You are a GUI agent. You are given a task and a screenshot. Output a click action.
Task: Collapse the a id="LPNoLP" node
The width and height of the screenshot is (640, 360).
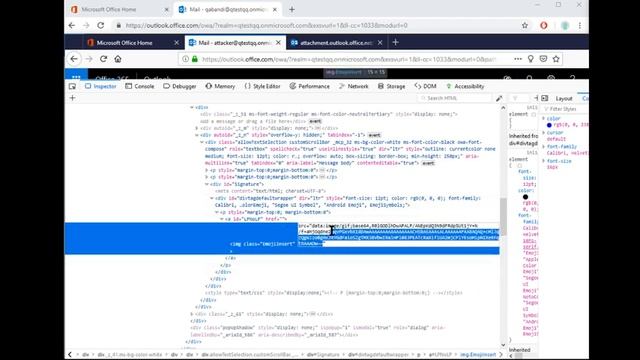point(222,219)
